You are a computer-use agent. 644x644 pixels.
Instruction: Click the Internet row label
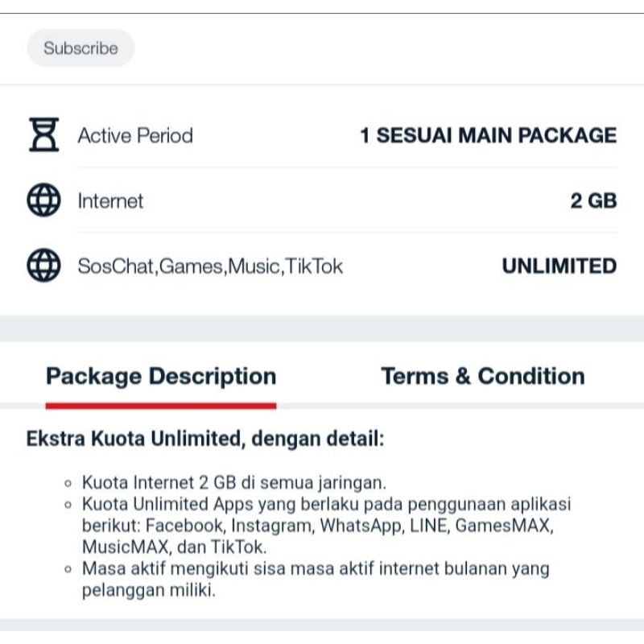click(x=110, y=200)
